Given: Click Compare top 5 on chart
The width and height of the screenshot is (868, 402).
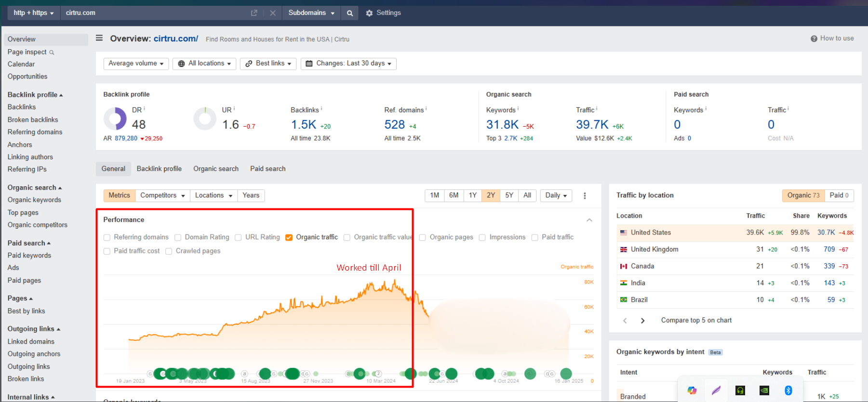Looking at the screenshot, I should pyautogui.click(x=696, y=321).
